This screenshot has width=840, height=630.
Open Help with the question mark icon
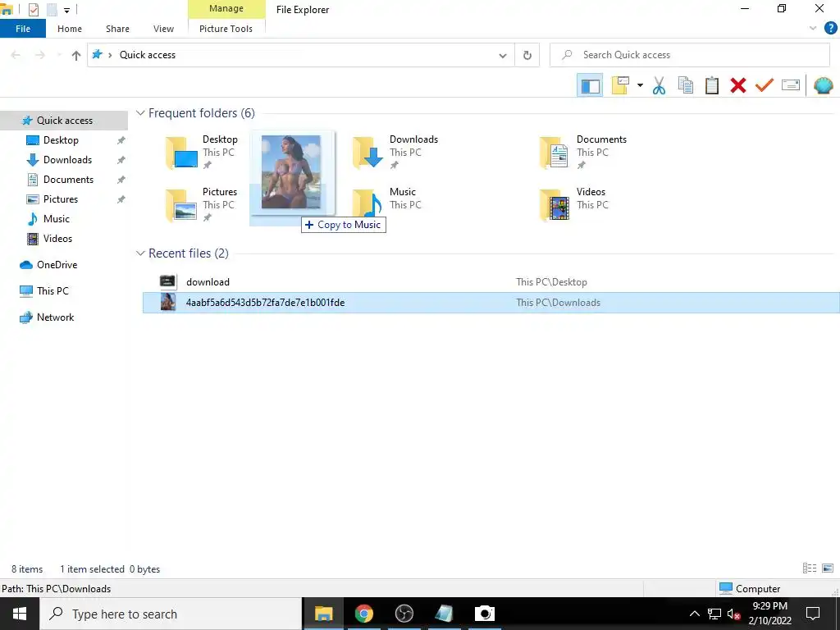click(830, 29)
